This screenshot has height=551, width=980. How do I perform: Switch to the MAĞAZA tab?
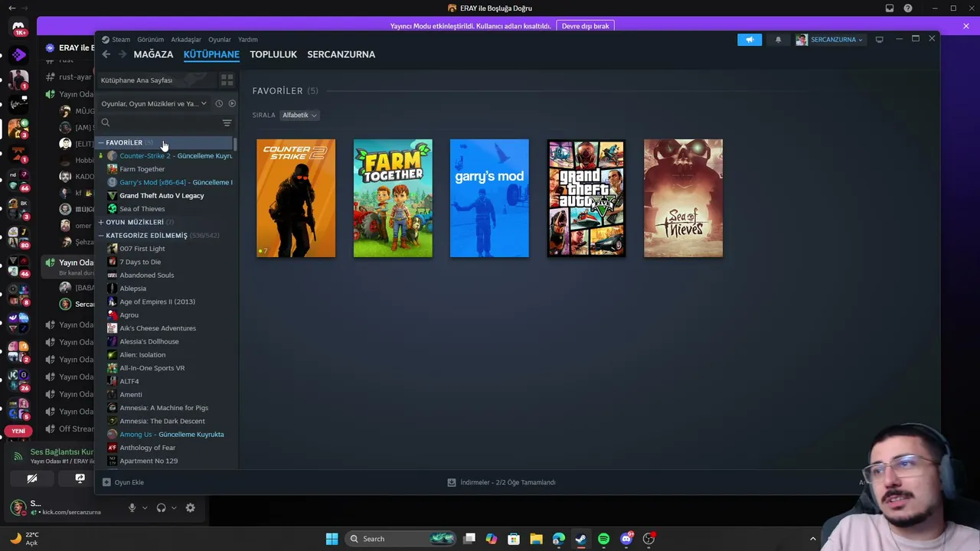click(x=153, y=54)
